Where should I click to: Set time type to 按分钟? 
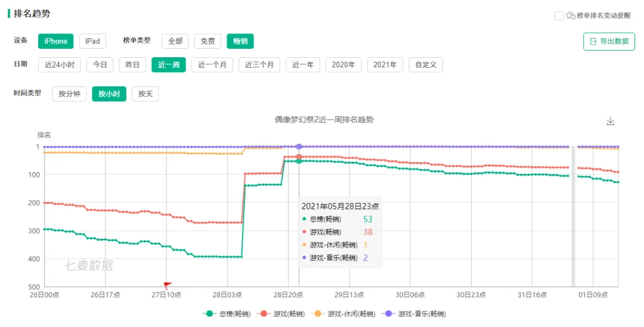click(69, 94)
